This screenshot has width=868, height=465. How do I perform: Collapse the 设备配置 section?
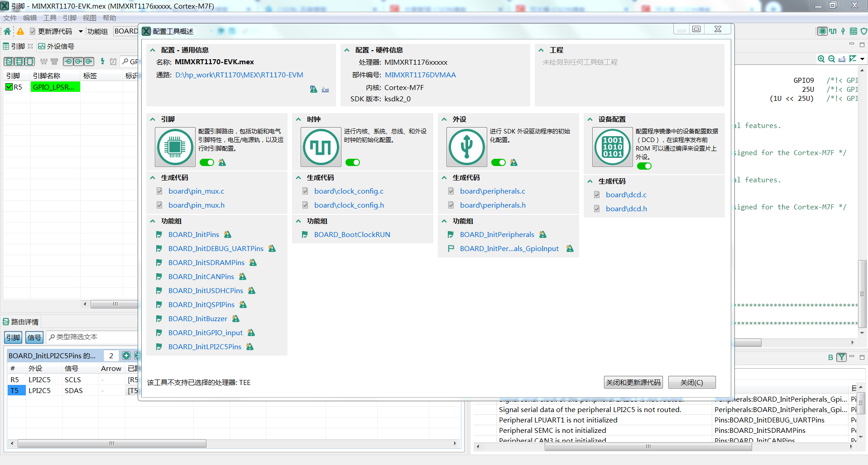click(x=590, y=119)
